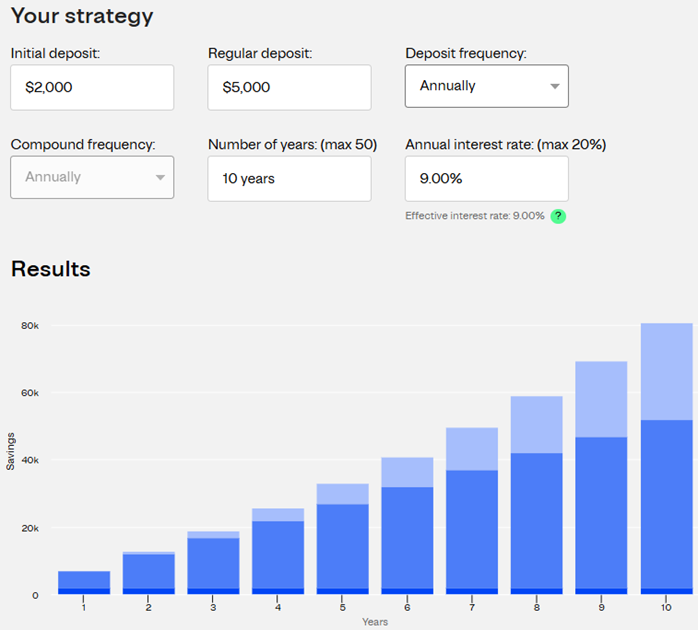698x630 pixels.
Task: Open the Deposit frequency dropdown
Action: click(486, 86)
